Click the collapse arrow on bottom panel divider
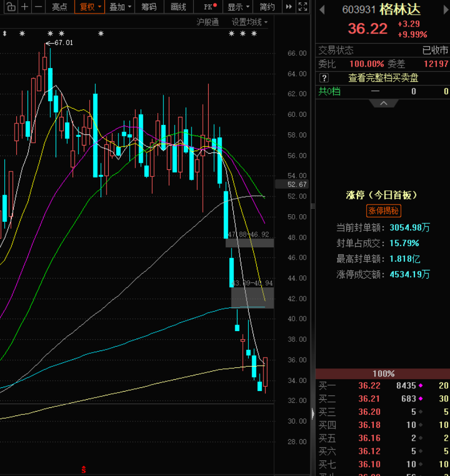This screenshot has width=450, height=476. click(x=313, y=414)
